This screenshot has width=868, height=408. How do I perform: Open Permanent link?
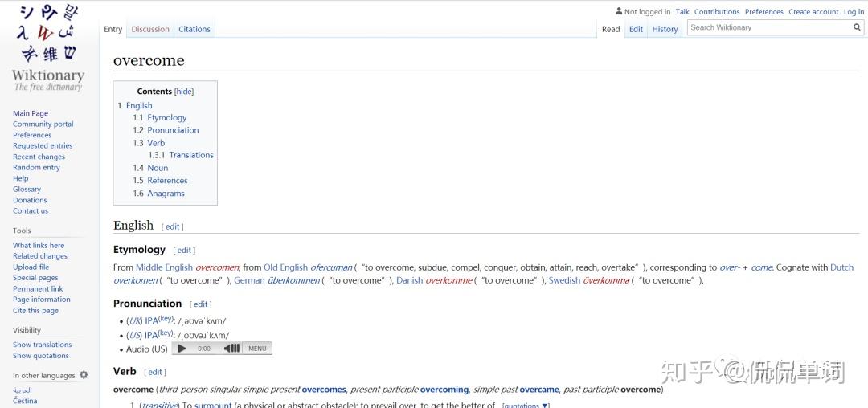pyautogui.click(x=38, y=288)
